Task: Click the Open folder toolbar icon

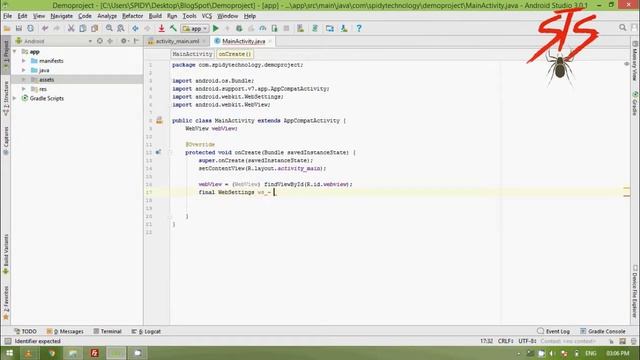Action: coord(7,29)
